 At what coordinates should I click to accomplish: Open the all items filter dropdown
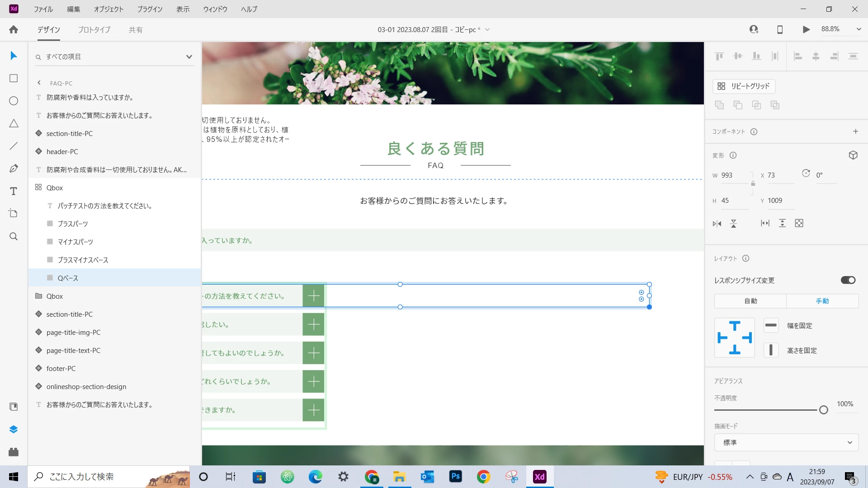click(189, 56)
